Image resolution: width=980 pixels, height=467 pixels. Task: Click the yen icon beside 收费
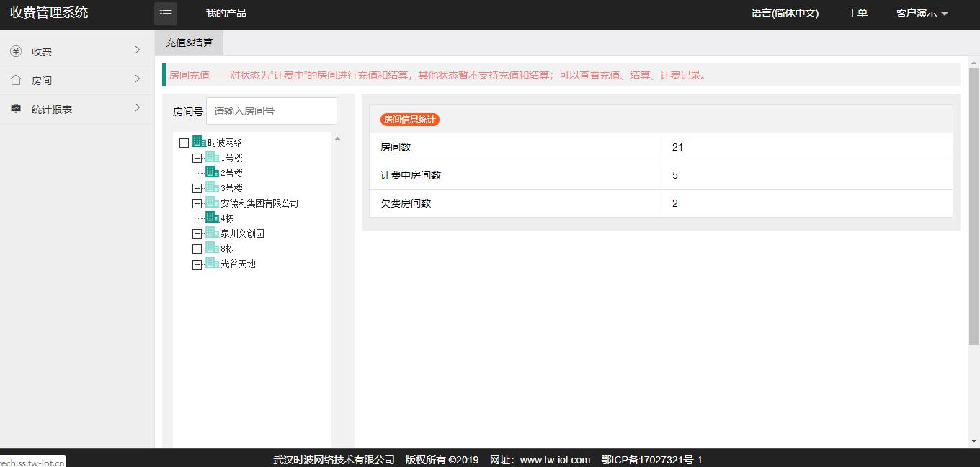[x=16, y=51]
